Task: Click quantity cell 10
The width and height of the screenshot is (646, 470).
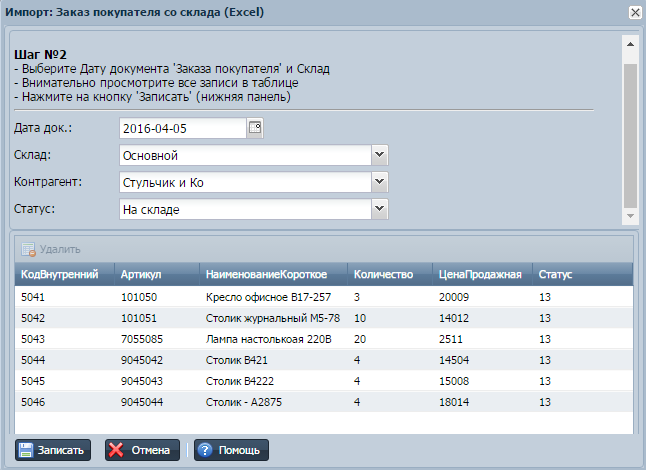Action: [390, 318]
